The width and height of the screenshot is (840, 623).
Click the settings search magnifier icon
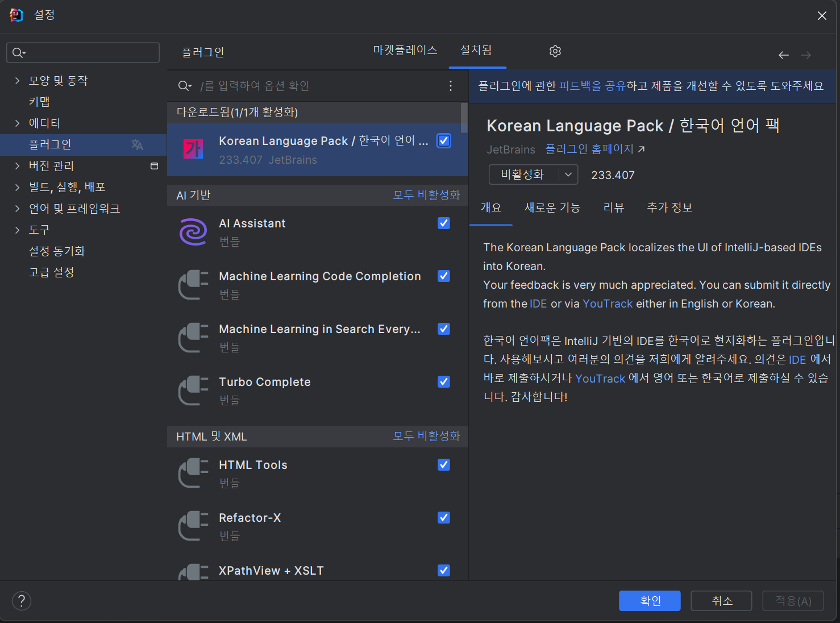click(x=19, y=53)
